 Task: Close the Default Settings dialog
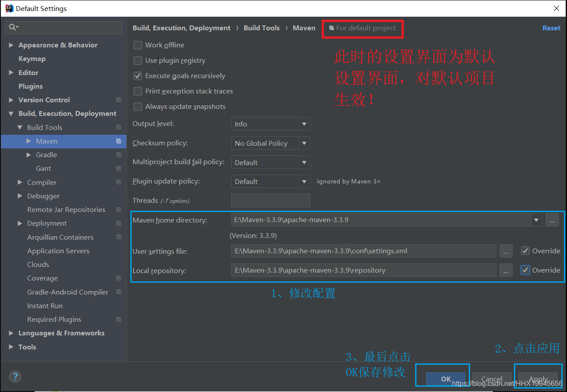pos(556,8)
